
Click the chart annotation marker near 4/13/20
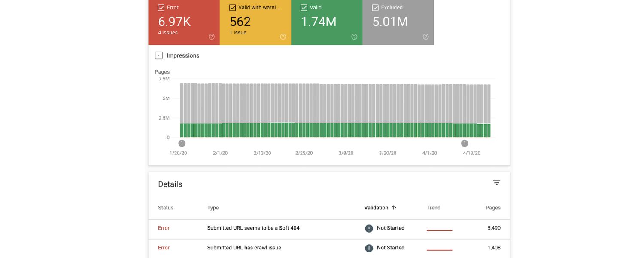click(465, 143)
